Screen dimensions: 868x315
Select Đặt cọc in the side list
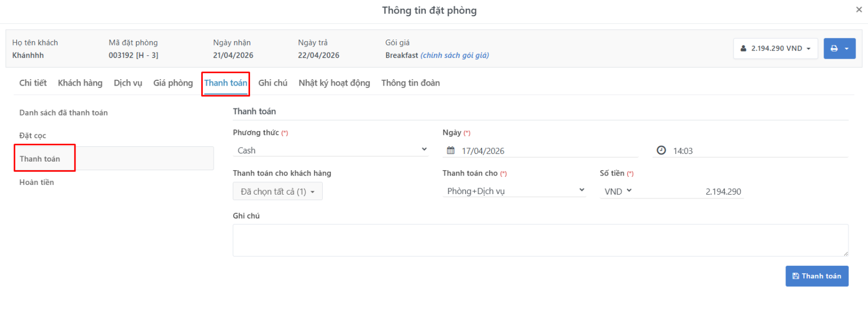[x=33, y=136]
